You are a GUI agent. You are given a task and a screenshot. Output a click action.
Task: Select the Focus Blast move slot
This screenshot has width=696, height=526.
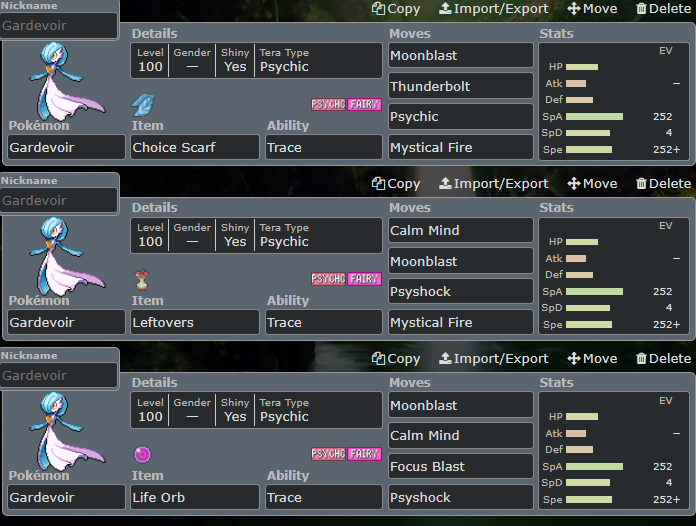[461, 466]
